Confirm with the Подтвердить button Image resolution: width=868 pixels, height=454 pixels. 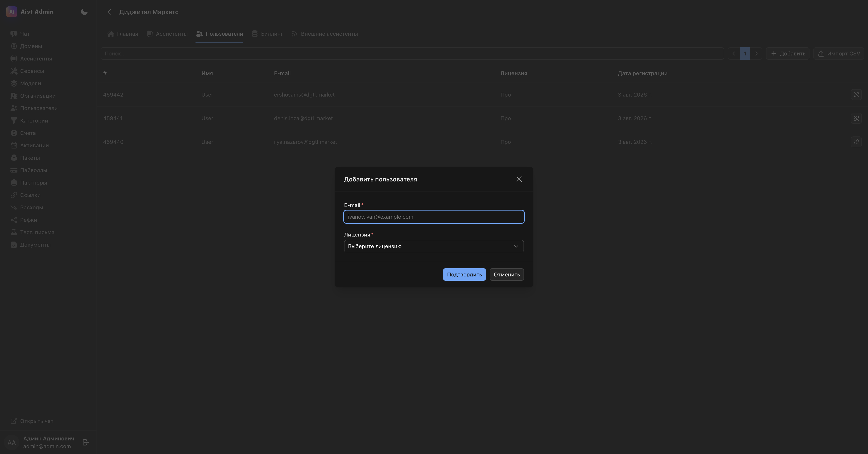click(x=464, y=275)
